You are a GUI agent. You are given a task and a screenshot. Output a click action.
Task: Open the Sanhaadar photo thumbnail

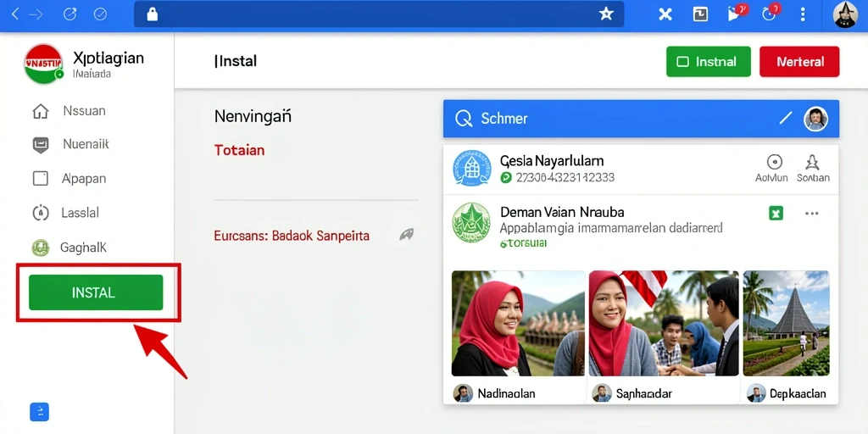(x=663, y=323)
